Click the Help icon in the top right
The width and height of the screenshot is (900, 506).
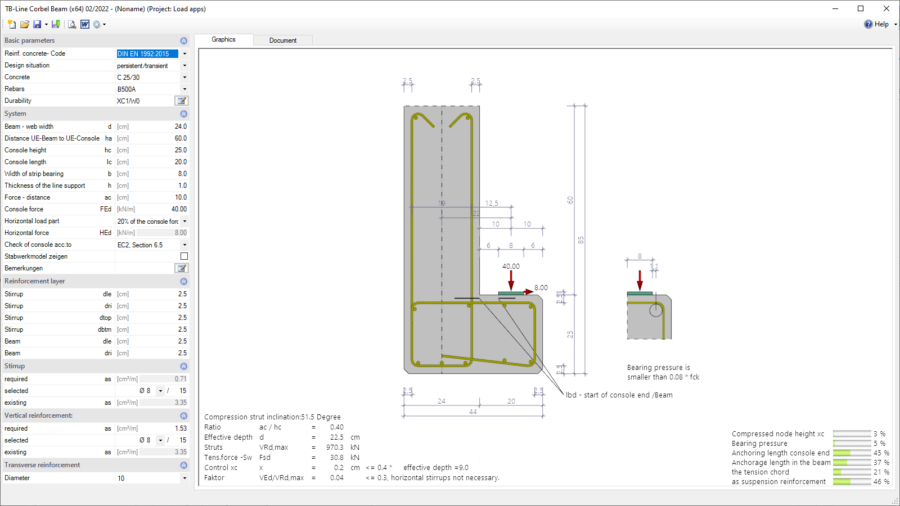click(869, 24)
